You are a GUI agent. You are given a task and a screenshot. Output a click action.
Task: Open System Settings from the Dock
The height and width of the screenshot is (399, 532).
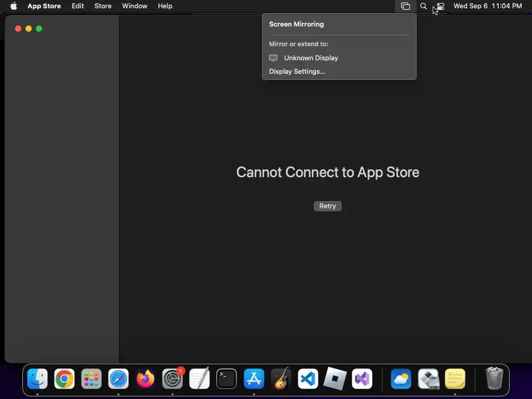pos(172,379)
